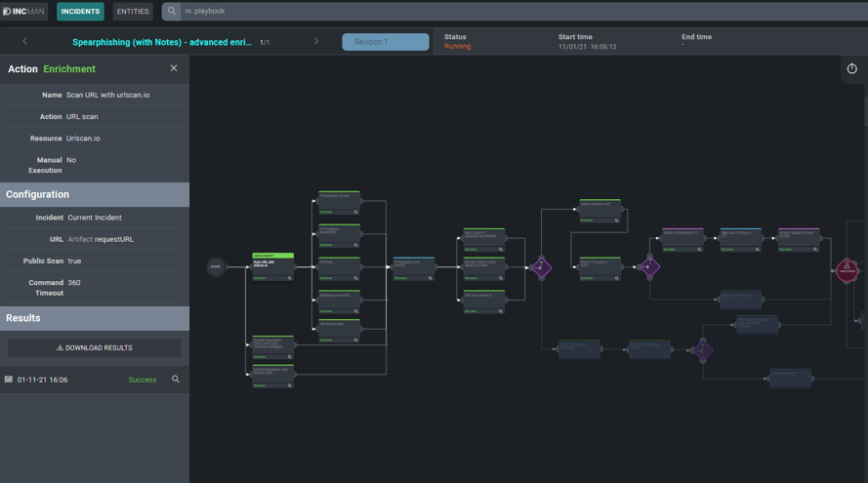
Task: Select the Webpage screenshot node
Action: tap(339, 300)
